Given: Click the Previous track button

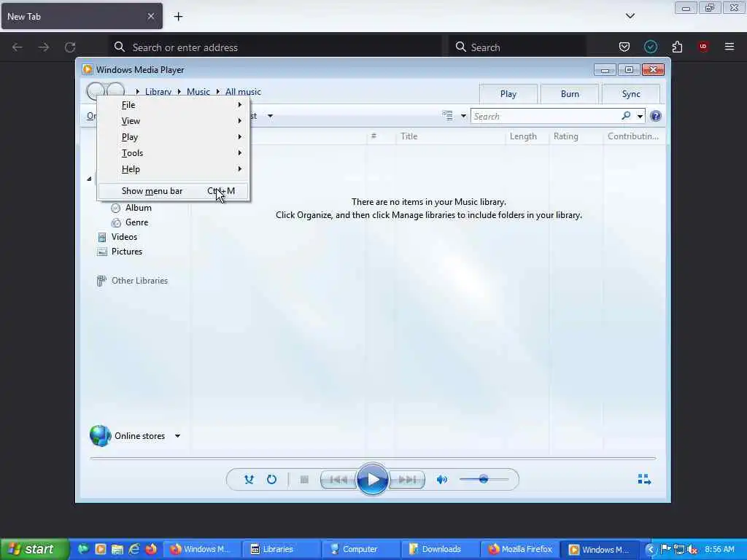Looking at the screenshot, I should pos(338,480).
